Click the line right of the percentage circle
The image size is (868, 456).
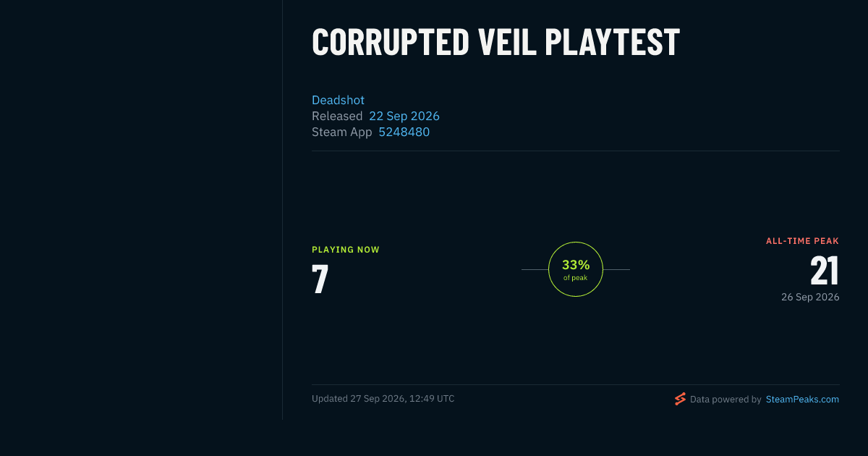(x=616, y=269)
